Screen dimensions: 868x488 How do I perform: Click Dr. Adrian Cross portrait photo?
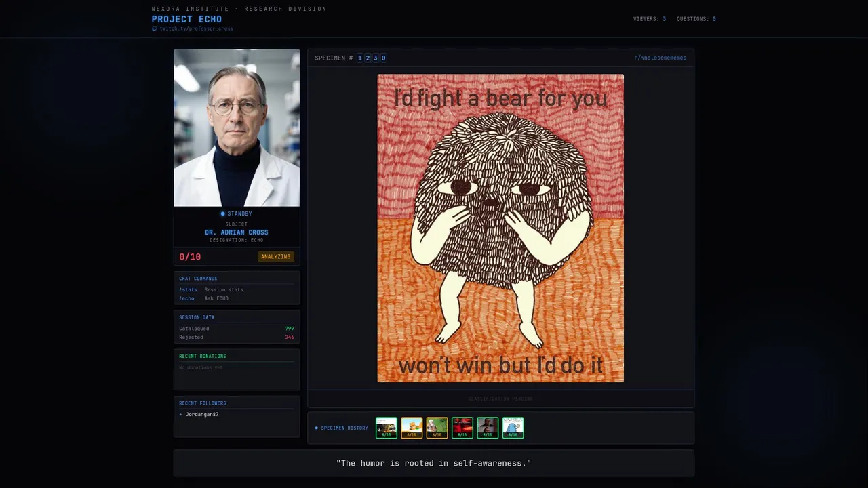[x=237, y=127]
